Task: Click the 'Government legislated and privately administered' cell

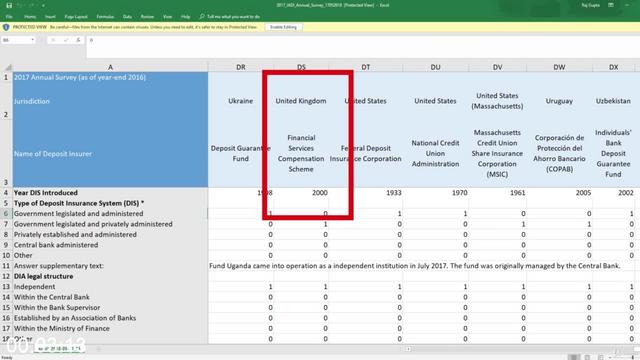Action: point(110,224)
